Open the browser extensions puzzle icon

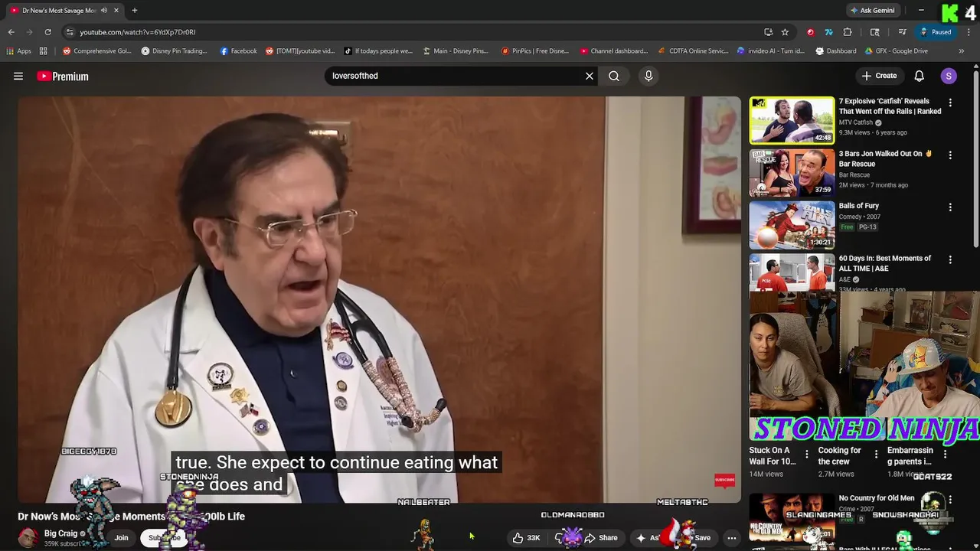click(848, 32)
